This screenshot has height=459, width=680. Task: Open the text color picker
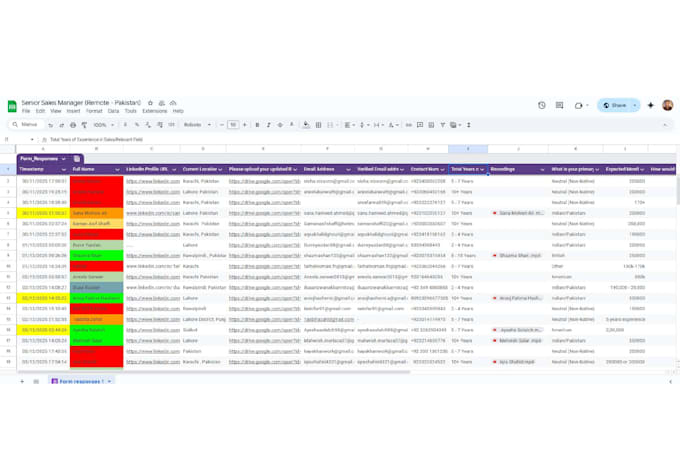click(291, 125)
